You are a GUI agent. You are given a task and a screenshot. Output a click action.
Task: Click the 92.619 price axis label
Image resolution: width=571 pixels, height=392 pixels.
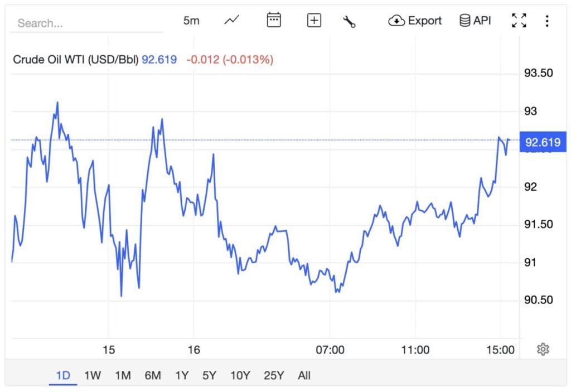pos(543,142)
